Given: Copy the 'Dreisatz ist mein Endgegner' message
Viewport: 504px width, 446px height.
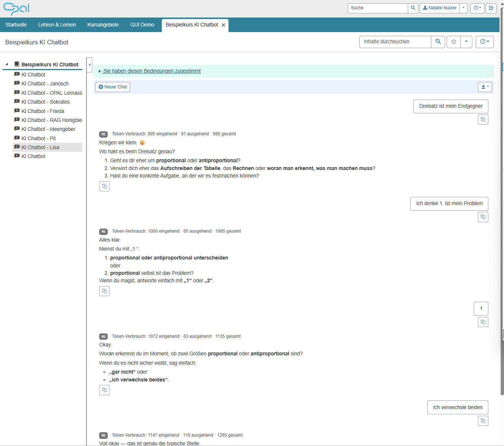Looking at the screenshot, I should click(x=483, y=119).
